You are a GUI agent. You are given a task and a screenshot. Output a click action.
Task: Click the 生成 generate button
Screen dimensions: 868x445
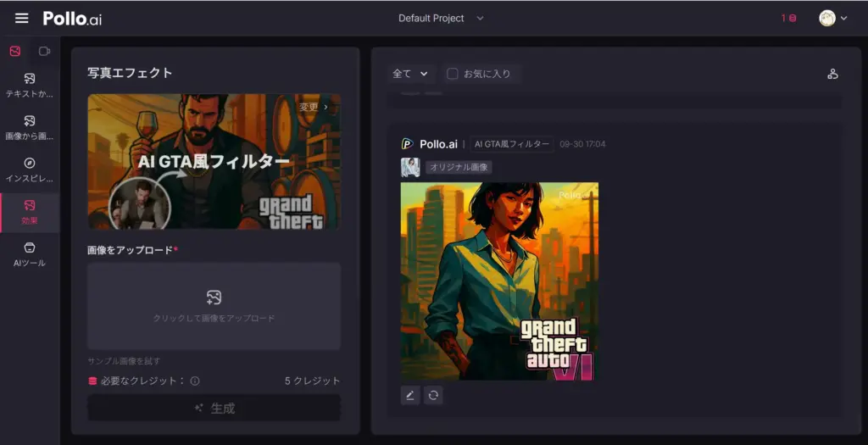pyautogui.click(x=214, y=408)
